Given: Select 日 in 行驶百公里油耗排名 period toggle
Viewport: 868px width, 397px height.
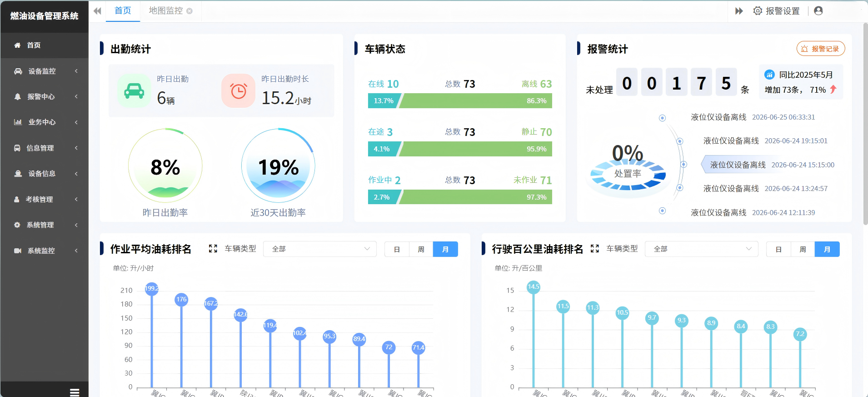Looking at the screenshot, I should click(x=778, y=249).
